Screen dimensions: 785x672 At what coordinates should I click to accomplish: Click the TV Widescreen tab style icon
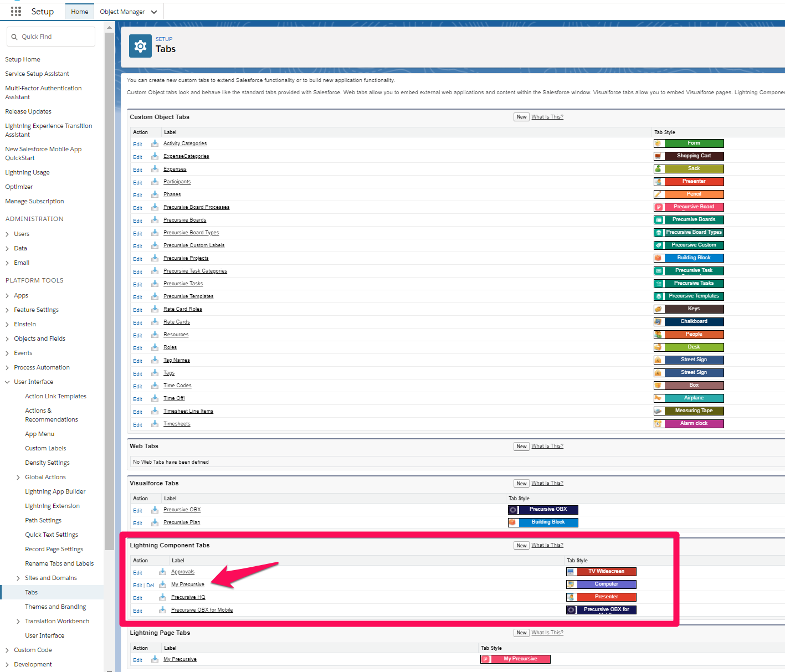point(571,572)
